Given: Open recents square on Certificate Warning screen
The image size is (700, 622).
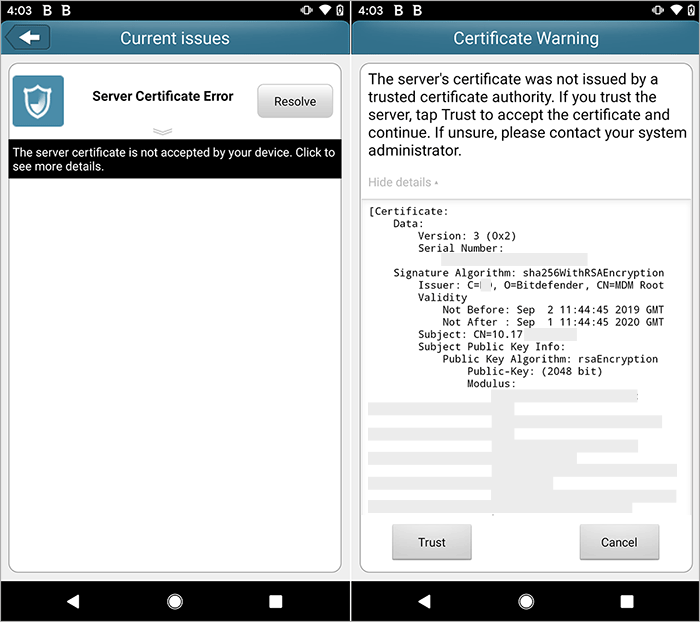Looking at the screenshot, I should click(627, 601).
